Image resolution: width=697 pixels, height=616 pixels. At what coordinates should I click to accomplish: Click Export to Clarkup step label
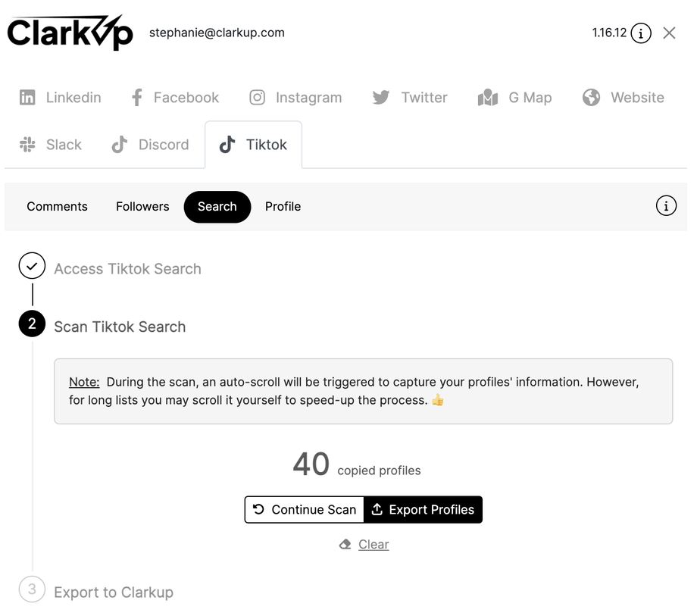[114, 593]
